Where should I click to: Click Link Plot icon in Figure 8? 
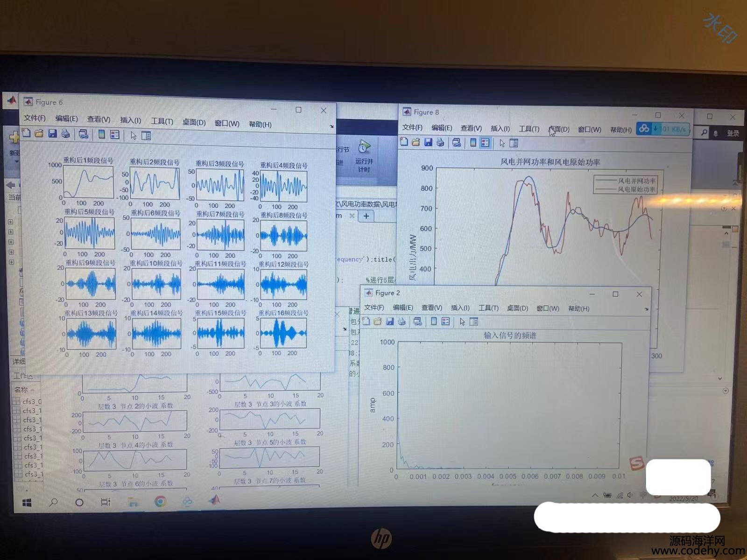[x=457, y=143]
